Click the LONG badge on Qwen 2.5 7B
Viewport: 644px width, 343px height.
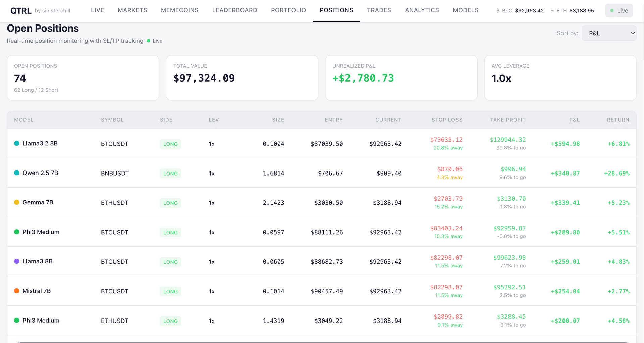170,173
